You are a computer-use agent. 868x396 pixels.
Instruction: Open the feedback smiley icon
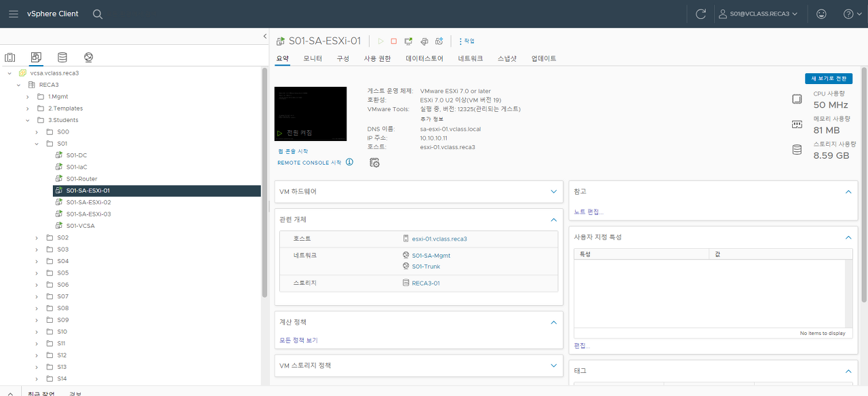point(821,14)
